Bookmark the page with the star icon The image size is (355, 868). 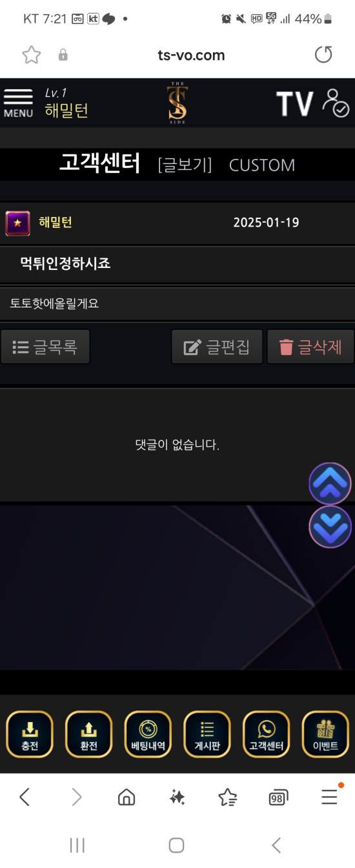pyautogui.click(x=31, y=56)
